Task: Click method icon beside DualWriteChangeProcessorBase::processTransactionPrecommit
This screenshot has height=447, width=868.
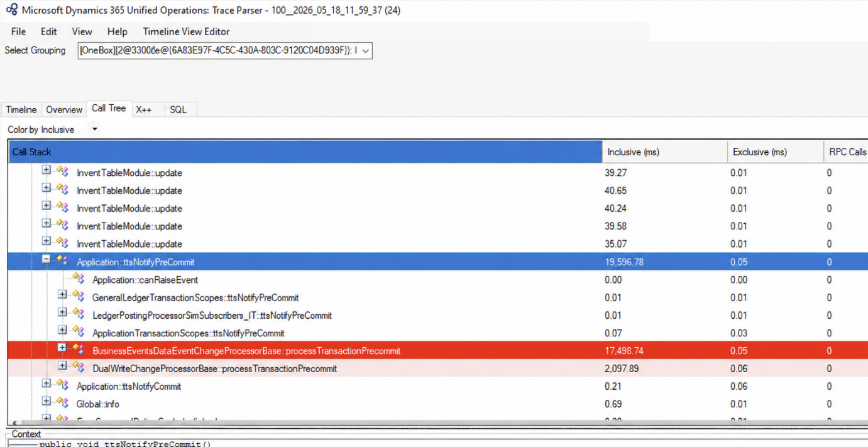Action: [78, 367]
